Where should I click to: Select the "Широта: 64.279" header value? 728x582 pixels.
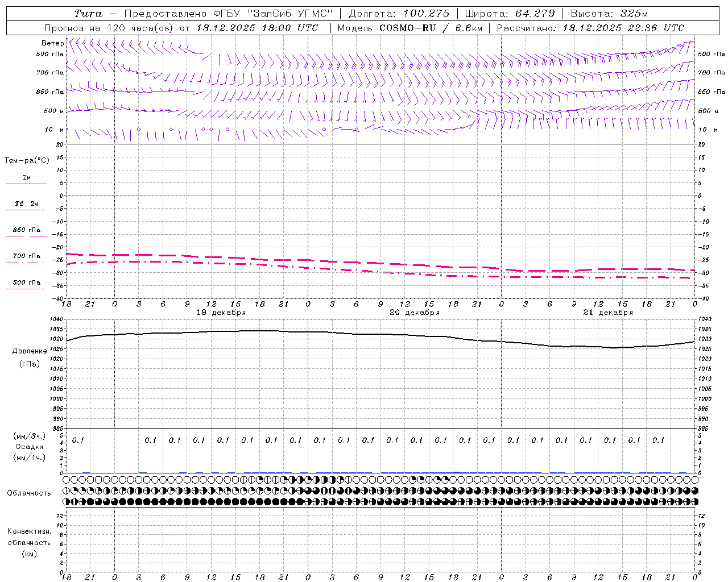click(x=510, y=14)
